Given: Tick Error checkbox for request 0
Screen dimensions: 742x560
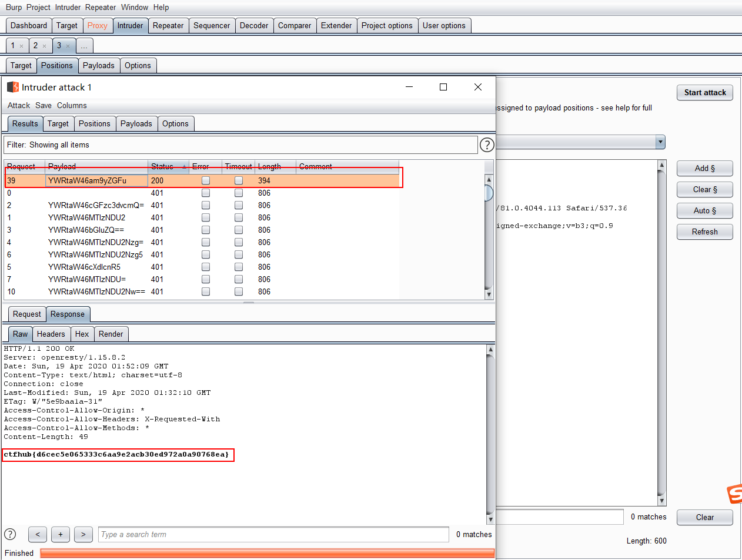Looking at the screenshot, I should tap(206, 193).
